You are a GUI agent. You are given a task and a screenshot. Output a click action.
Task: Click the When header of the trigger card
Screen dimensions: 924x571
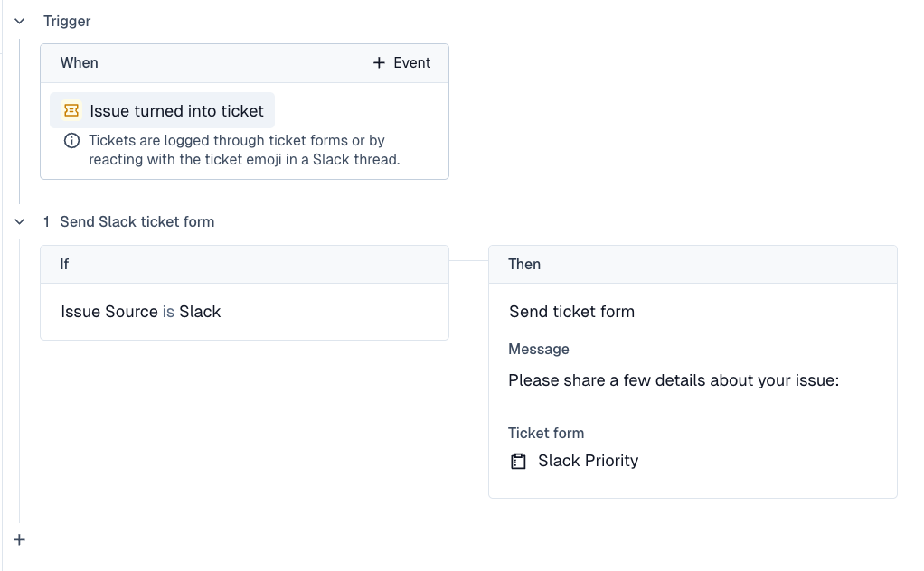(80, 63)
